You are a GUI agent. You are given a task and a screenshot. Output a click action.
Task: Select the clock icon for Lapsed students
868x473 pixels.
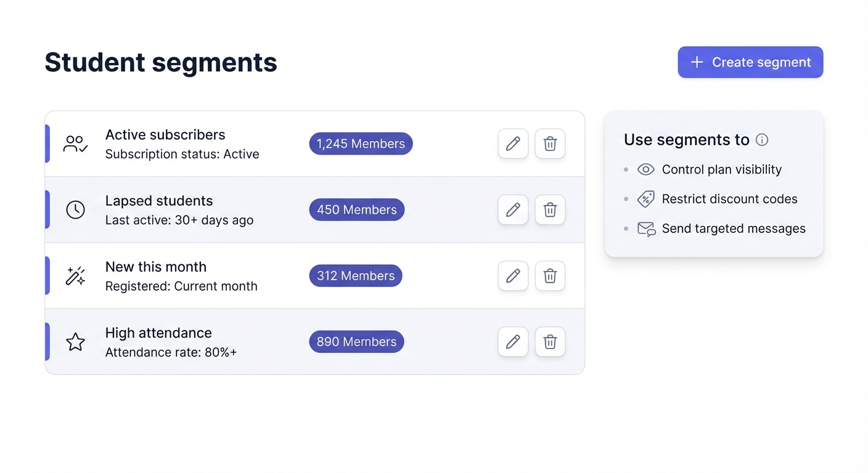(75, 209)
